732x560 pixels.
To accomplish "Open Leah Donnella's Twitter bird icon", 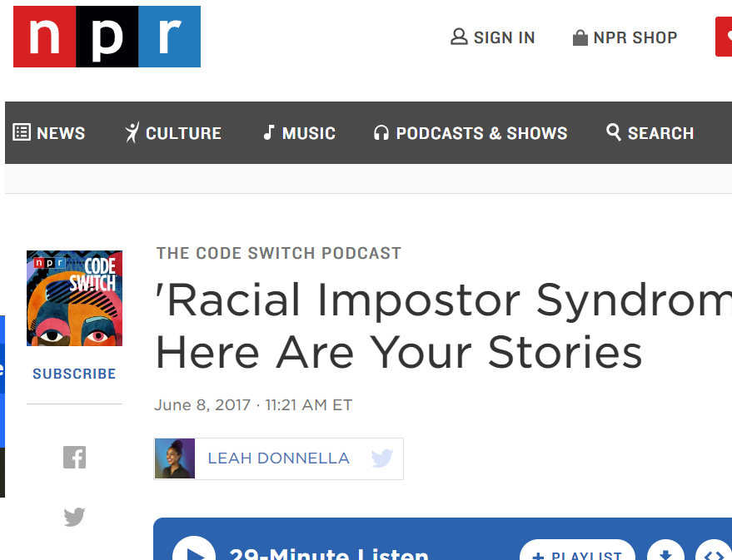I will (382, 458).
